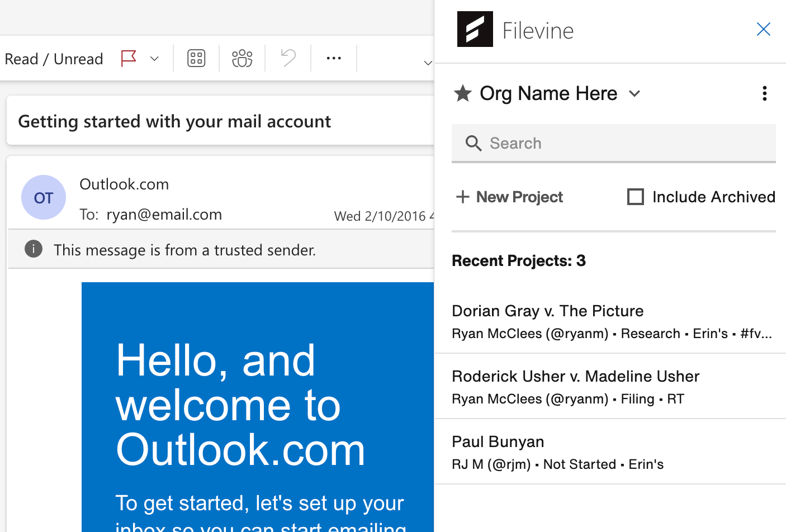Click the categorize grid icon in toolbar
The width and height of the screenshot is (786, 532).
[x=196, y=58]
